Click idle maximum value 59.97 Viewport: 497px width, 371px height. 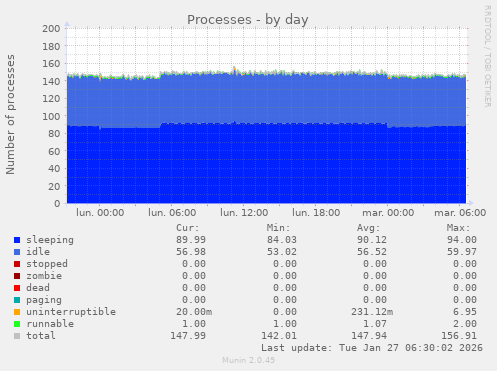(462, 252)
